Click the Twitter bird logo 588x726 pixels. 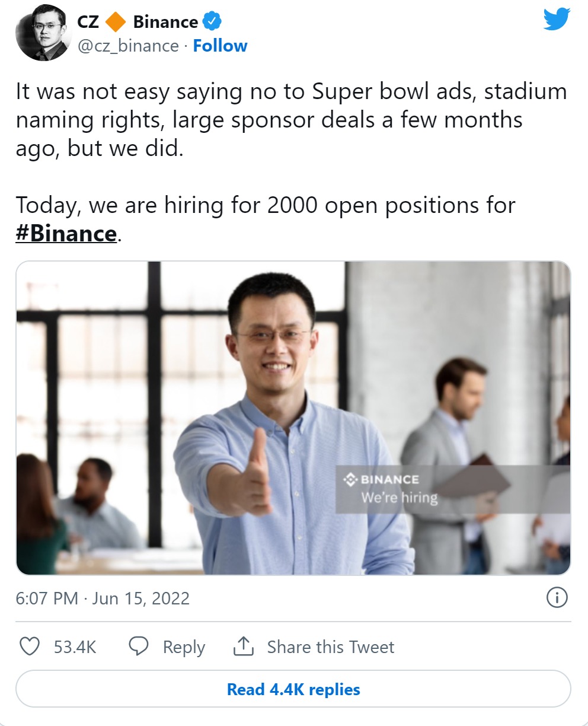click(556, 20)
